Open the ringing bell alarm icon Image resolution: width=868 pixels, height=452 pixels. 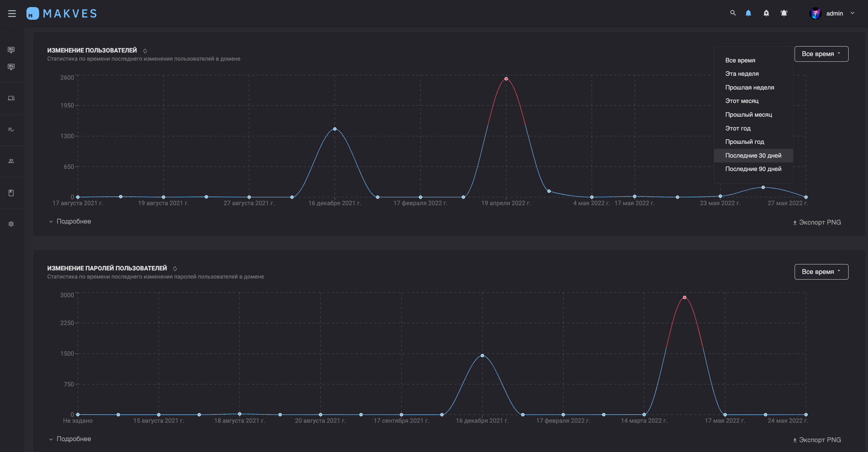point(784,13)
